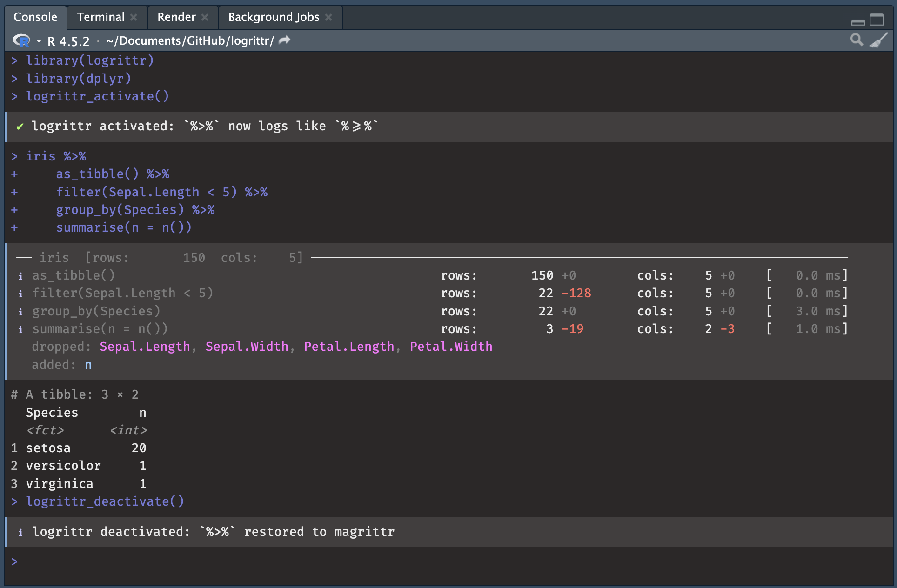The image size is (897, 588).
Task: Click the red -3 column change value
Action: 728,329
